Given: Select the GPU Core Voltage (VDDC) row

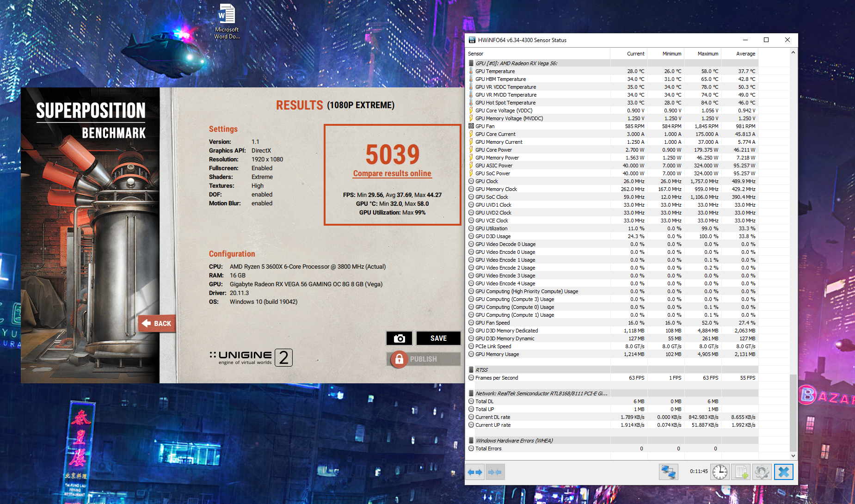Looking at the screenshot, I should (x=612, y=111).
